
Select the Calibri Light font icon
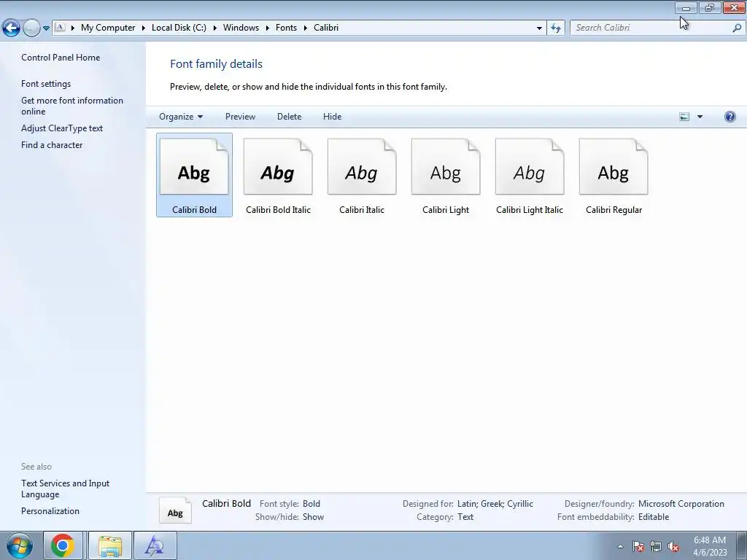(446, 175)
